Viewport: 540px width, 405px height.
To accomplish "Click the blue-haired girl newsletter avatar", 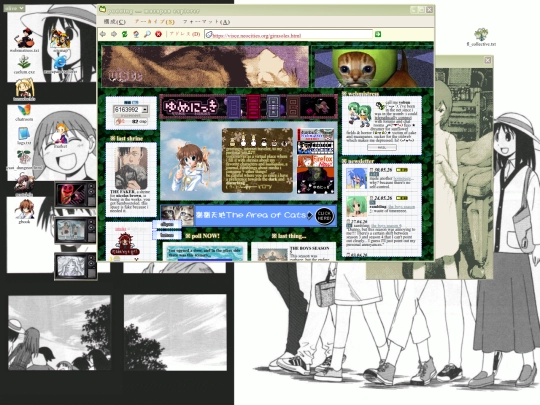I will pyautogui.click(x=356, y=179).
